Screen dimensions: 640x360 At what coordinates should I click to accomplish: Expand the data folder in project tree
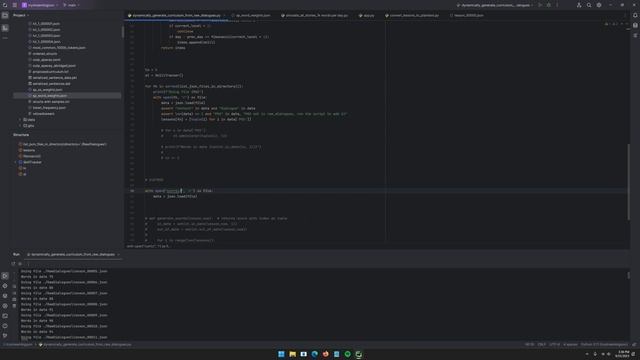[x=20, y=120]
